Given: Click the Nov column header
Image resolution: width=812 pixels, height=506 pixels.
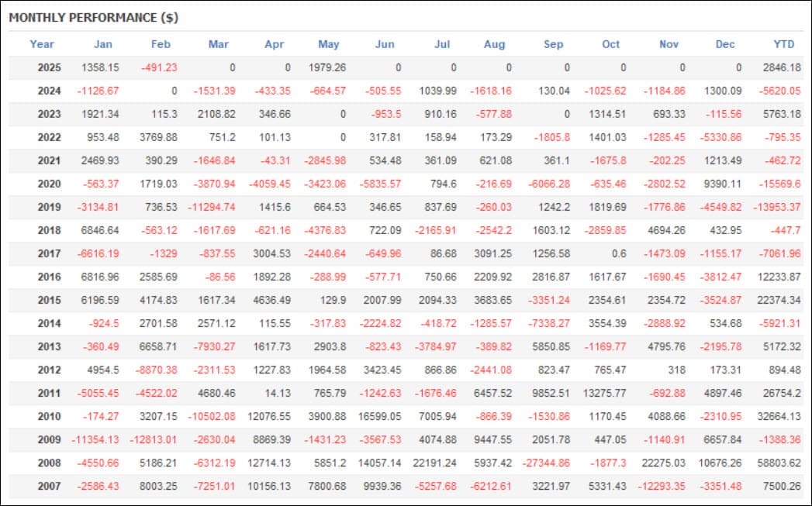Looking at the screenshot, I should click(x=669, y=44).
